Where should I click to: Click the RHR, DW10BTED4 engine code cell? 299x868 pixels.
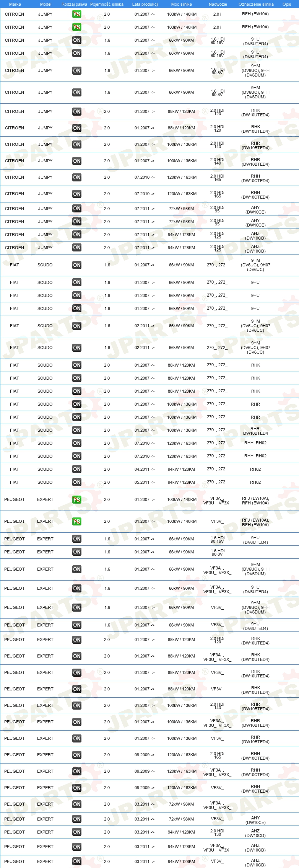click(255, 431)
